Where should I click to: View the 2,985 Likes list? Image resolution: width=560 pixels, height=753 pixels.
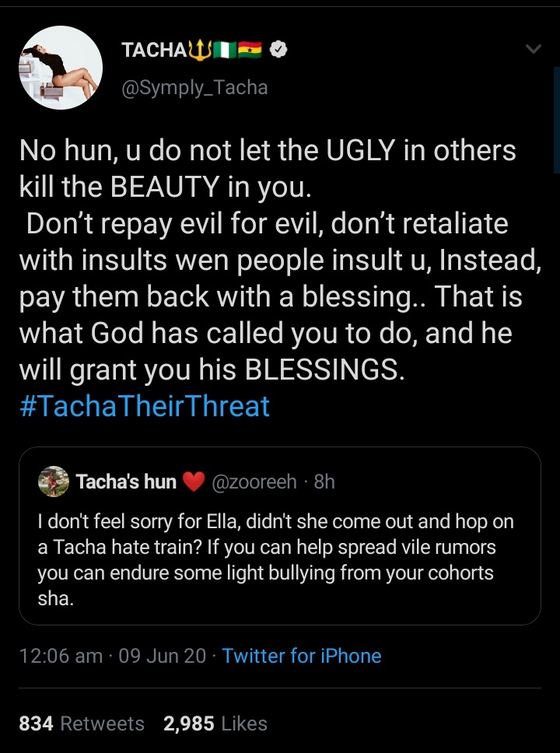pos(215,723)
